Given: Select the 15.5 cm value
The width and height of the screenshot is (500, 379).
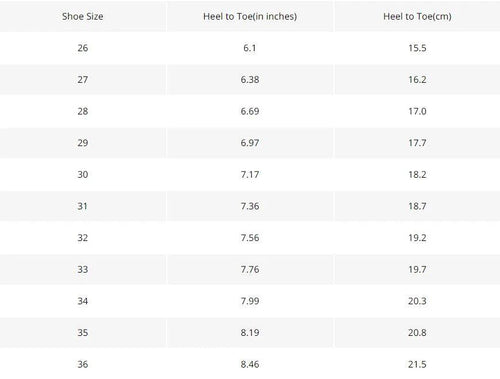Looking at the screenshot, I should [x=417, y=48].
